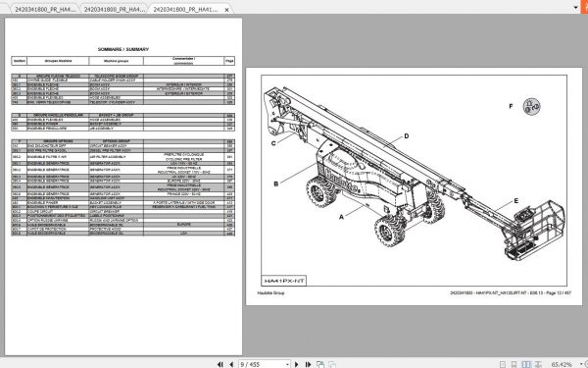Click the 65.42% zoom level value
The image size is (588, 368).
point(562,364)
